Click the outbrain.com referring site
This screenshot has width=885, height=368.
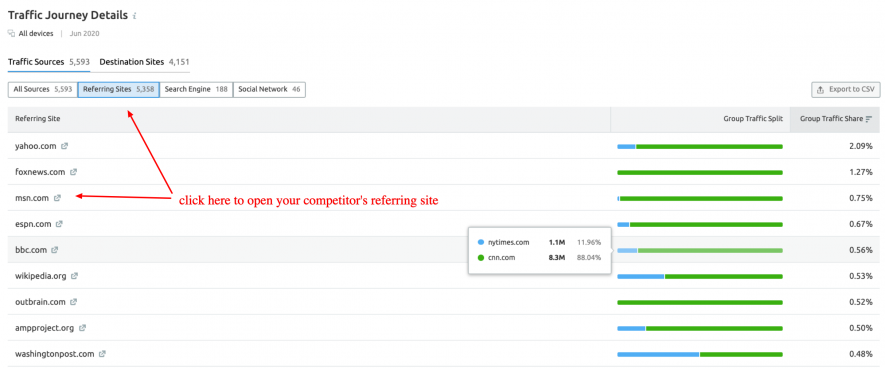40,302
